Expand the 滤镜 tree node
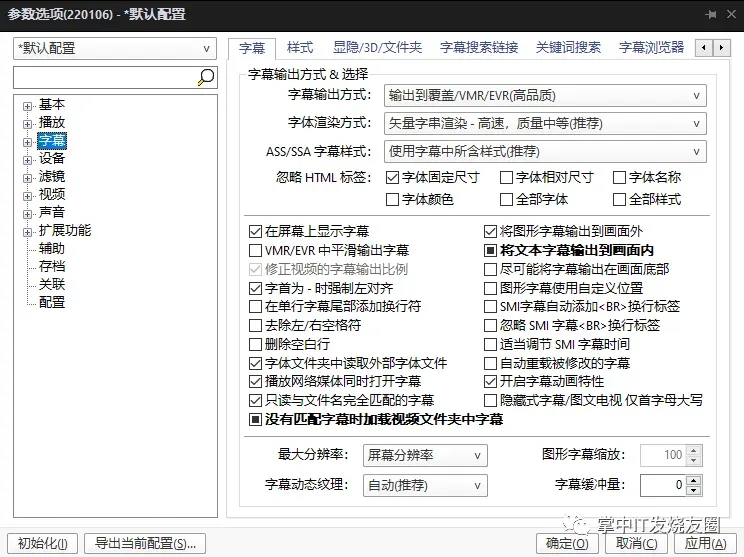Screen dimensions: 744x557 click(x=28, y=178)
